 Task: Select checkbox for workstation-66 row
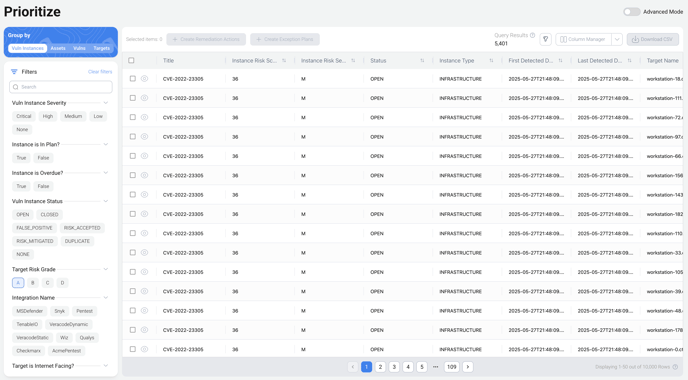[x=133, y=156]
